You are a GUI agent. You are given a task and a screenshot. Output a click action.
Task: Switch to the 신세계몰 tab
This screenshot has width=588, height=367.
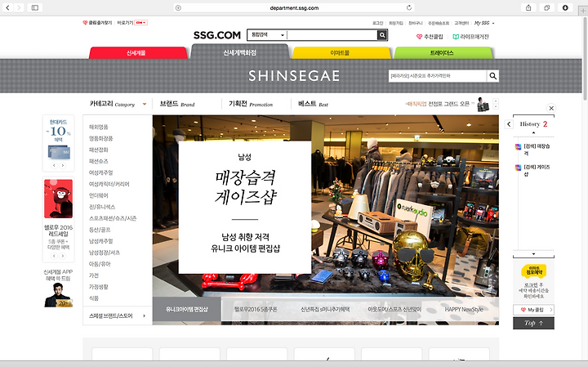click(x=138, y=53)
